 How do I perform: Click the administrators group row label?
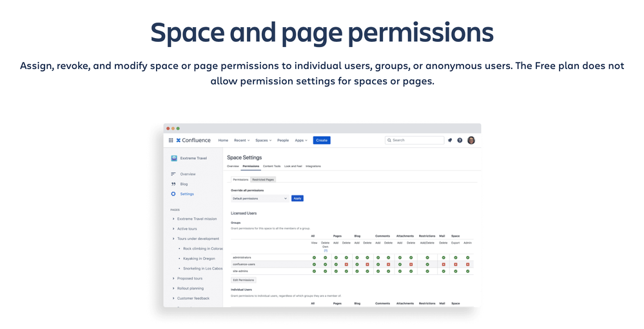242,257
